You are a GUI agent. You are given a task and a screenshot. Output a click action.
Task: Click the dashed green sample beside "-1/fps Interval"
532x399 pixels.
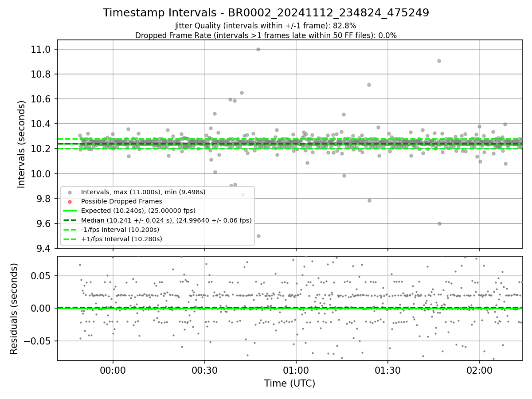pyautogui.click(x=70, y=230)
